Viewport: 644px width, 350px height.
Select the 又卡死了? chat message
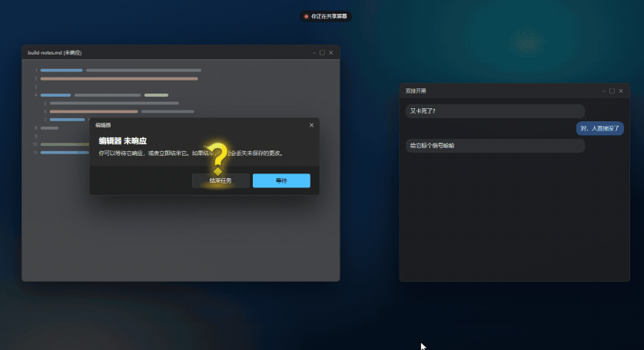tap(495, 111)
